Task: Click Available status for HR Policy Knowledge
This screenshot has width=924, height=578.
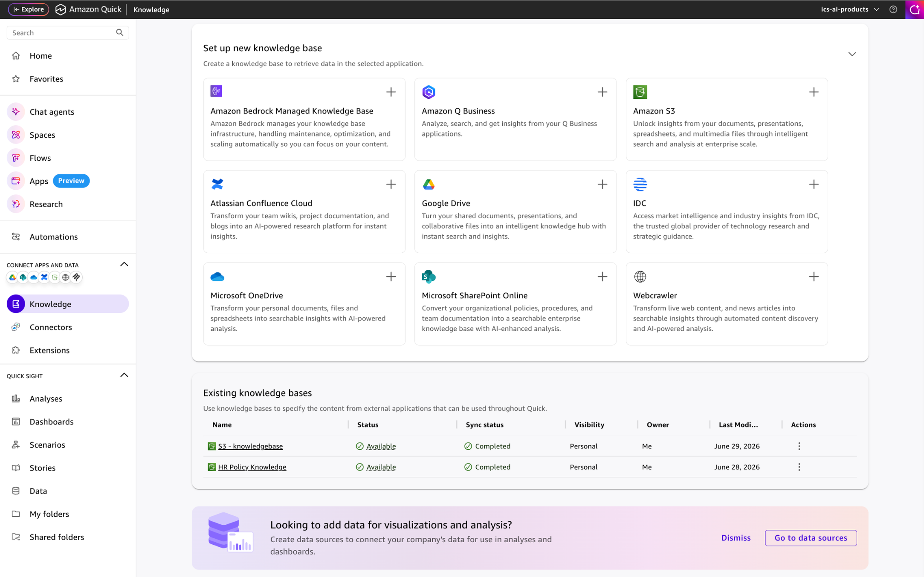Action: tap(381, 467)
